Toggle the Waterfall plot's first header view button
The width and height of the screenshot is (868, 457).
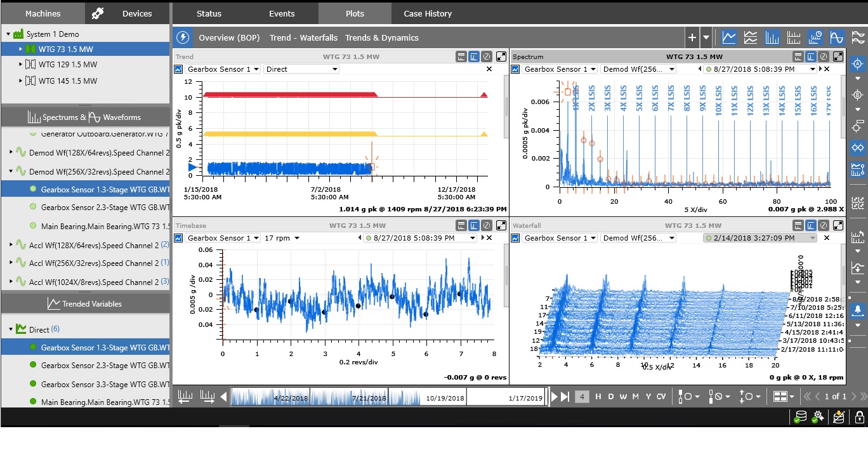click(799, 225)
